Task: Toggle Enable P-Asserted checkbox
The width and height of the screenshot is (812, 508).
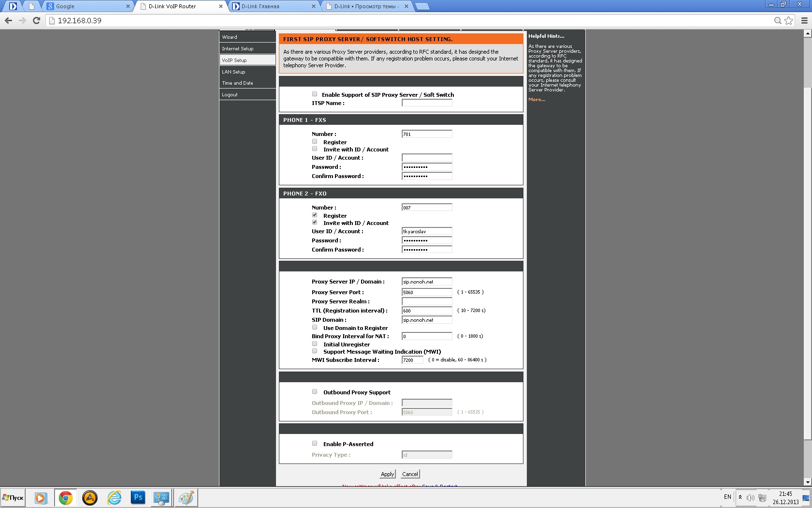Action: click(x=315, y=444)
